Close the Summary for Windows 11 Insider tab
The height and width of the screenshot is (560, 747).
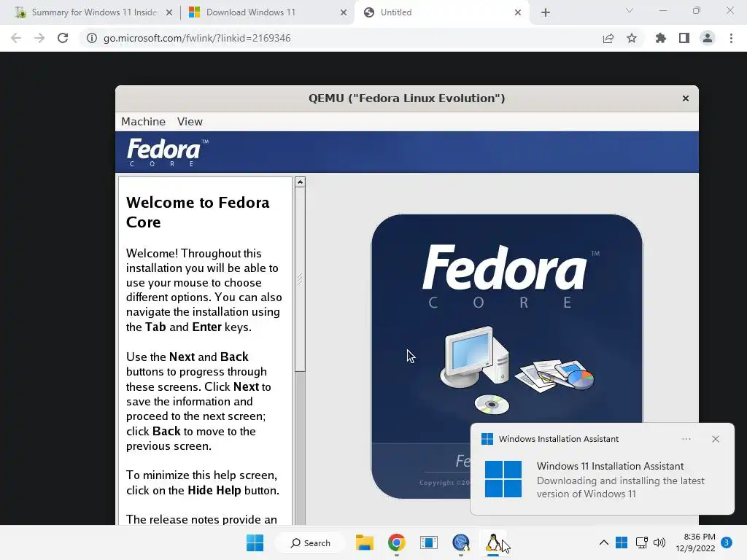click(x=169, y=12)
